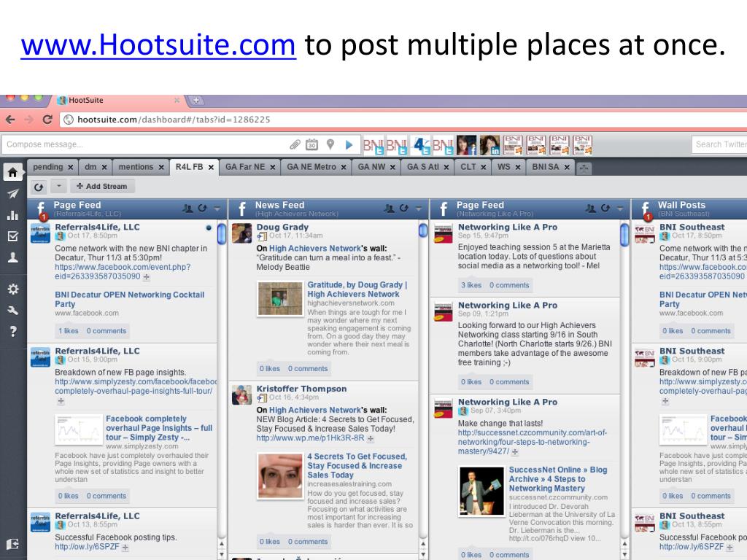Open the High Achievers News Feed options dropdown
The width and height of the screenshot is (747, 560).
419,209
